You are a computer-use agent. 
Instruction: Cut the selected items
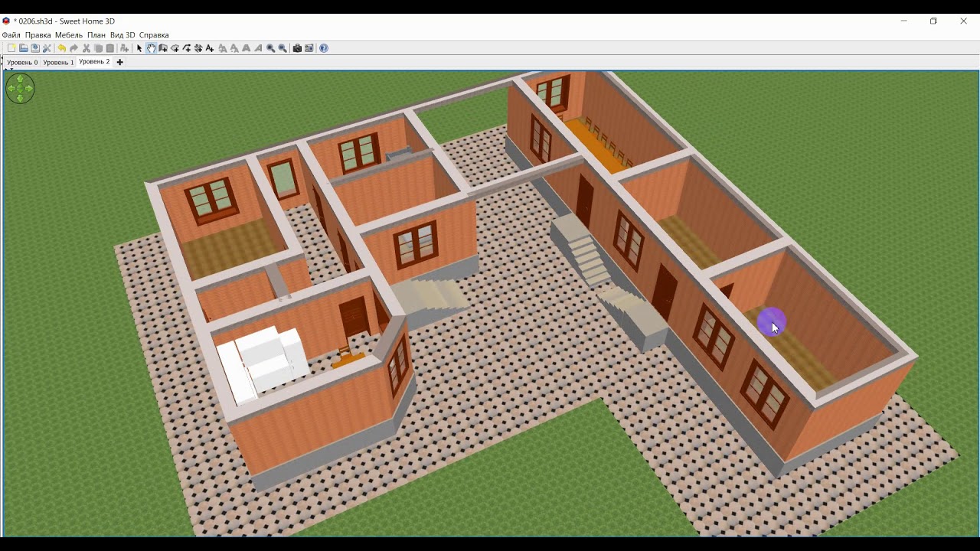pyautogui.click(x=87, y=48)
